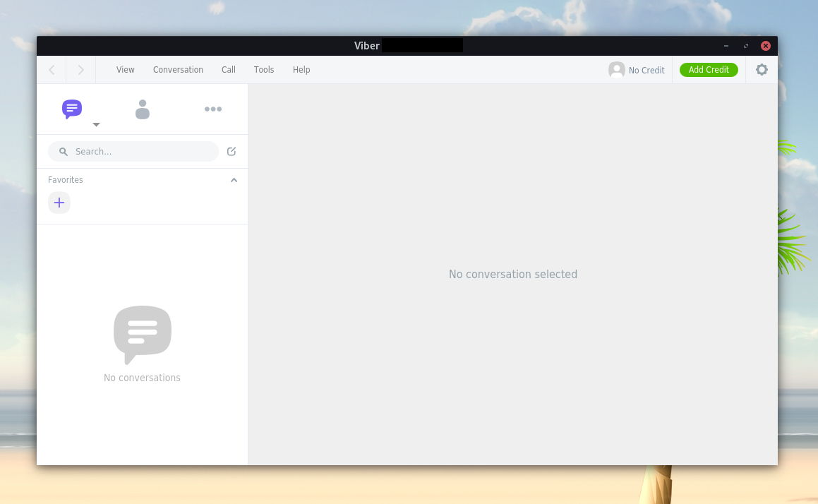The width and height of the screenshot is (818, 504).
Task: Expand the dropdown arrow under Chats icon
Action: pyautogui.click(x=97, y=125)
